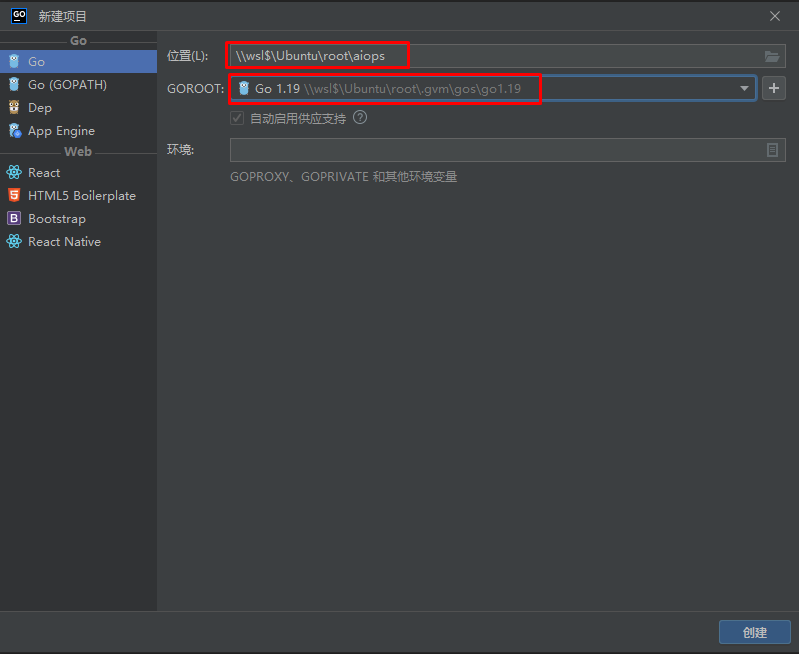This screenshot has width=799, height=654.
Task: Click the Bootstrap B icon
Action: 14,218
